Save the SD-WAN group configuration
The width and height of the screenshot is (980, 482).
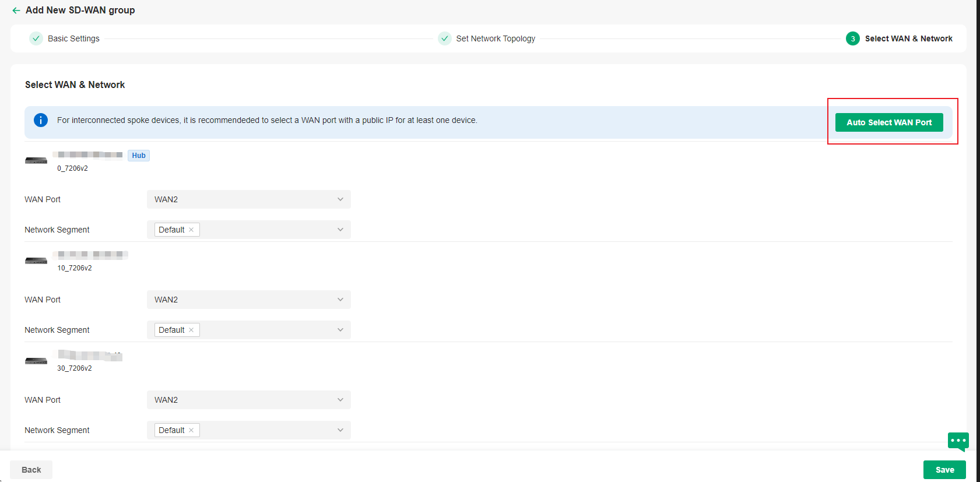coord(944,470)
